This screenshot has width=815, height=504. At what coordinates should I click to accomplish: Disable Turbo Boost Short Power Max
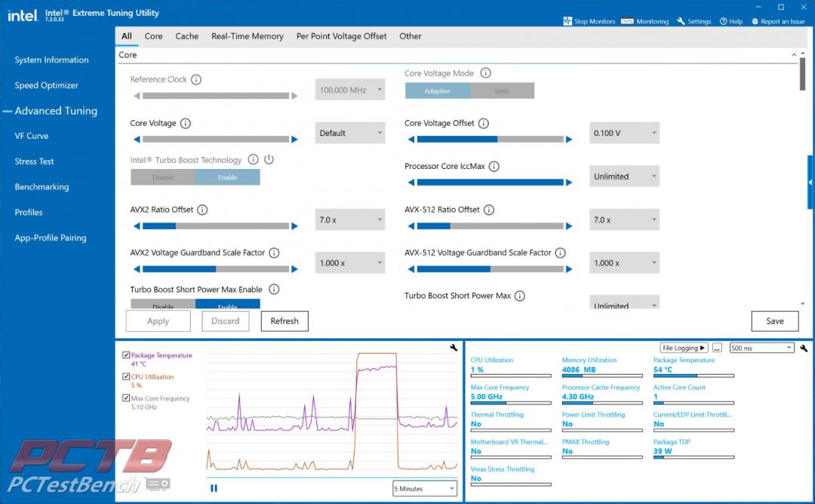tap(163, 305)
